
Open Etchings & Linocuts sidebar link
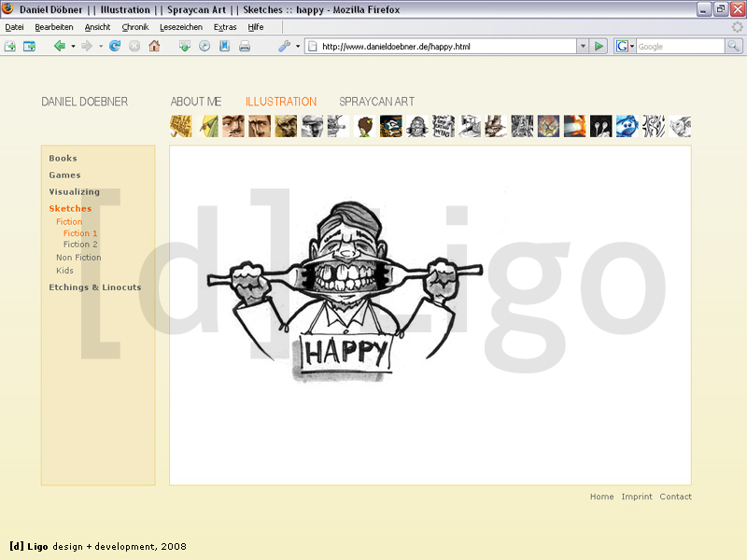click(x=95, y=287)
